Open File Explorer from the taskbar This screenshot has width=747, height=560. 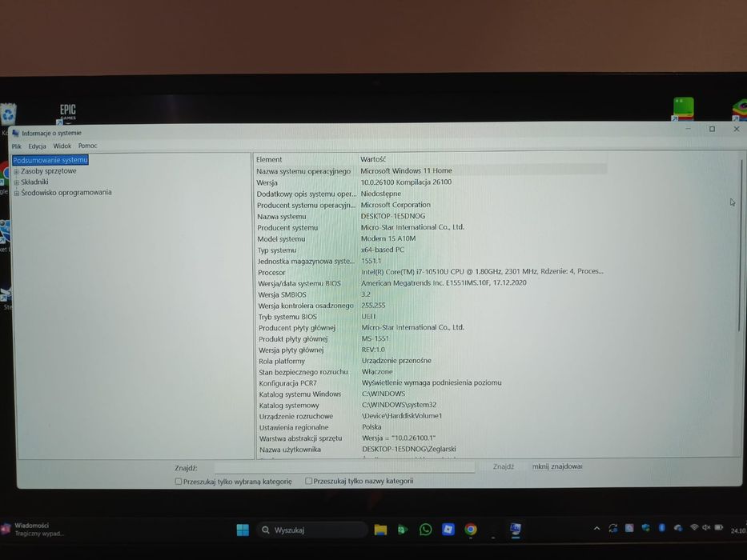point(380,530)
